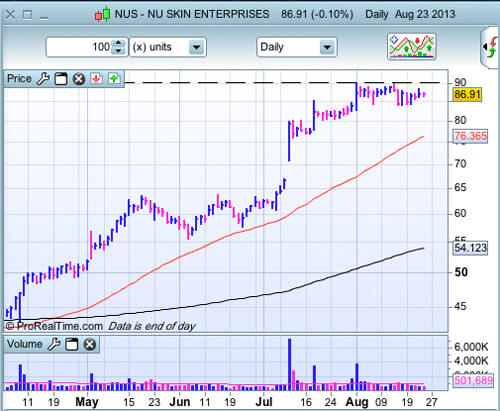Increase the units count with up stepper
The height and width of the screenshot is (411, 500).
pyautogui.click(x=118, y=43)
